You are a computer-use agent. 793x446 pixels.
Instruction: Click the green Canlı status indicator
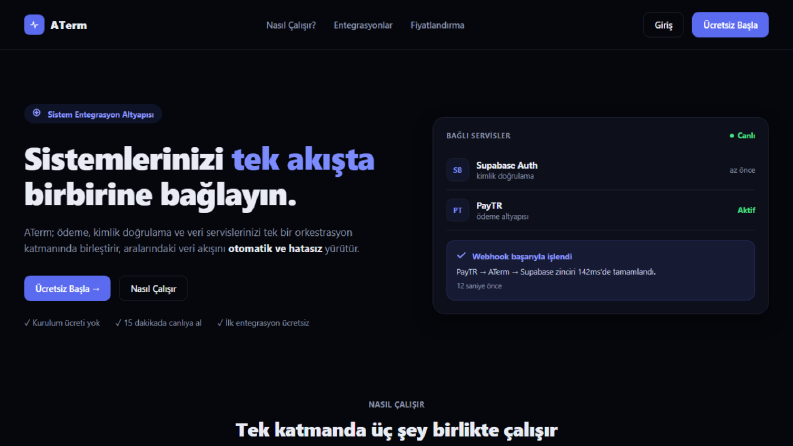(x=742, y=136)
